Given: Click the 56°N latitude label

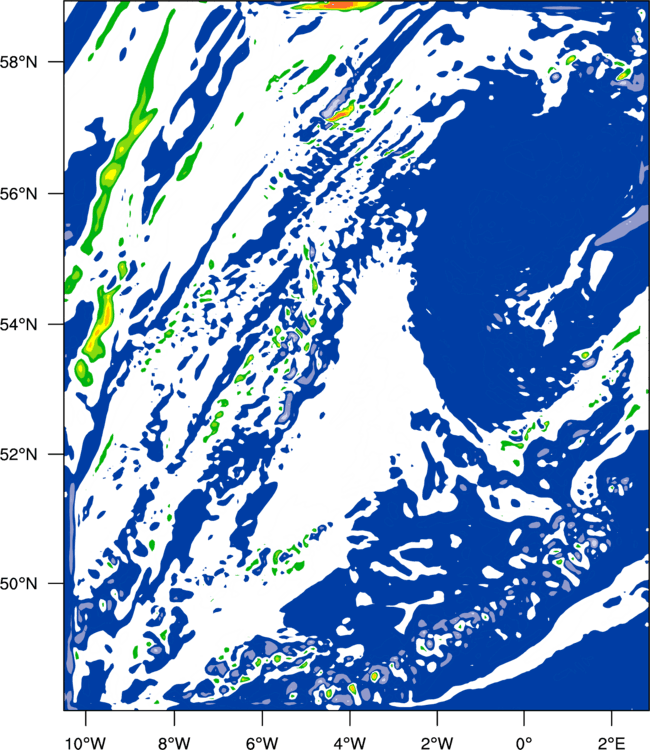Looking at the screenshot, I should [x=19, y=194].
